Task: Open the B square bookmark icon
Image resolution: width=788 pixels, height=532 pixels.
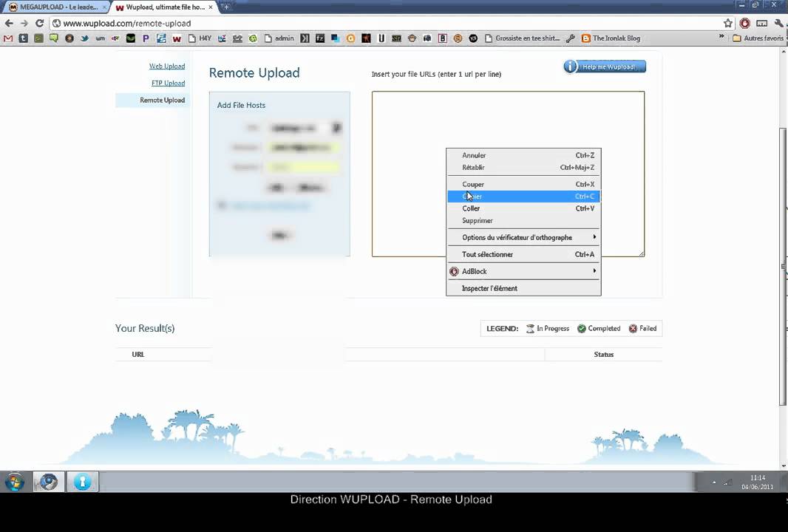Action: (442, 38)
